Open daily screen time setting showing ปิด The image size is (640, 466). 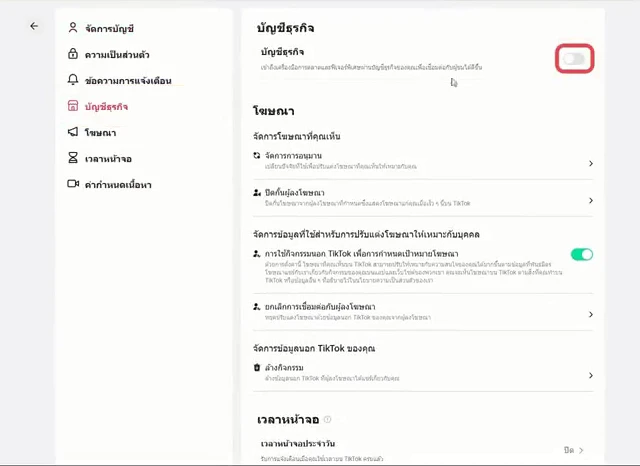tap(574, 450)
